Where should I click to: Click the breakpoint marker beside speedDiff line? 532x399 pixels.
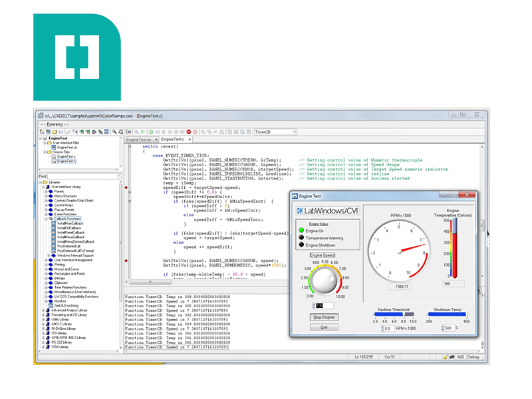(126, 188)
